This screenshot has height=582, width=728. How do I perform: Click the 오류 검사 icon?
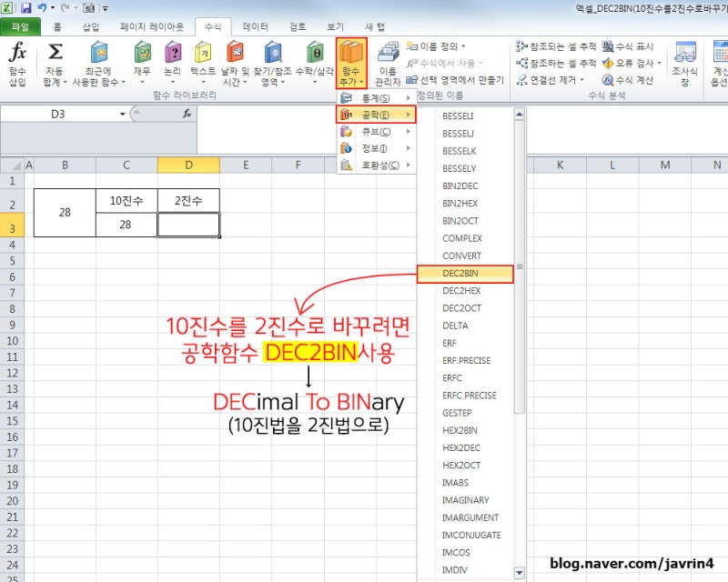pyautogui.click(x=608, y=63)
